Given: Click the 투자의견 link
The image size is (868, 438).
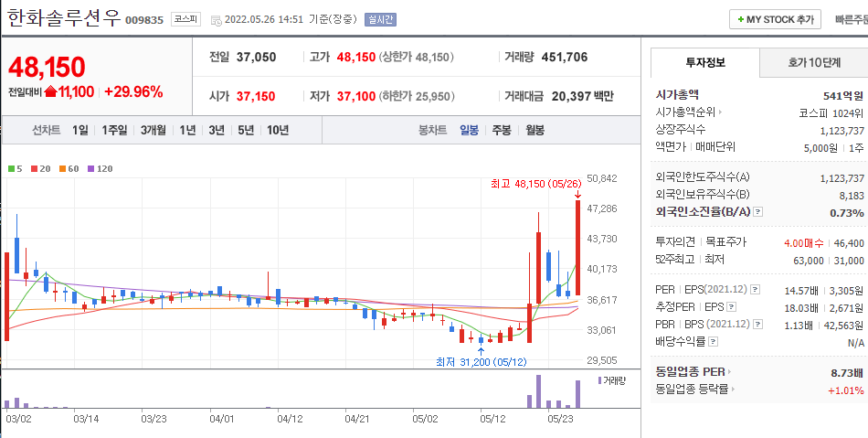Looking at the screenshot, I should point(675,242).
